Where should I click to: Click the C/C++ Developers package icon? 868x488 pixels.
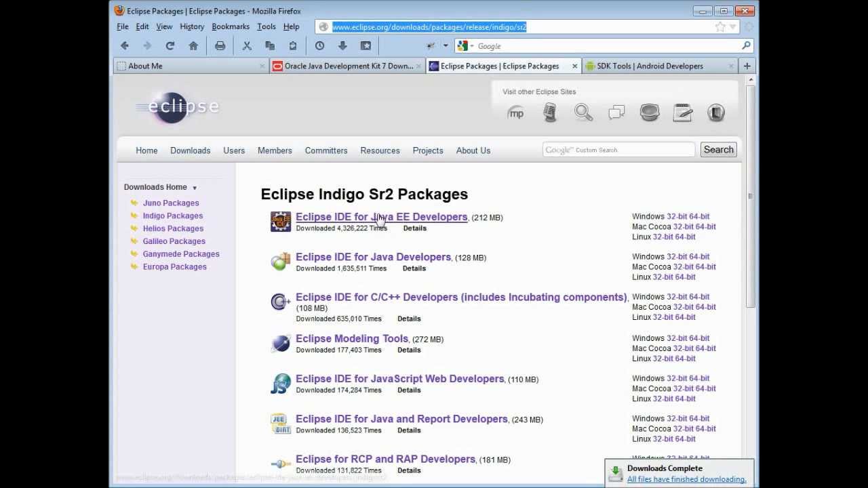coord(280,302)
